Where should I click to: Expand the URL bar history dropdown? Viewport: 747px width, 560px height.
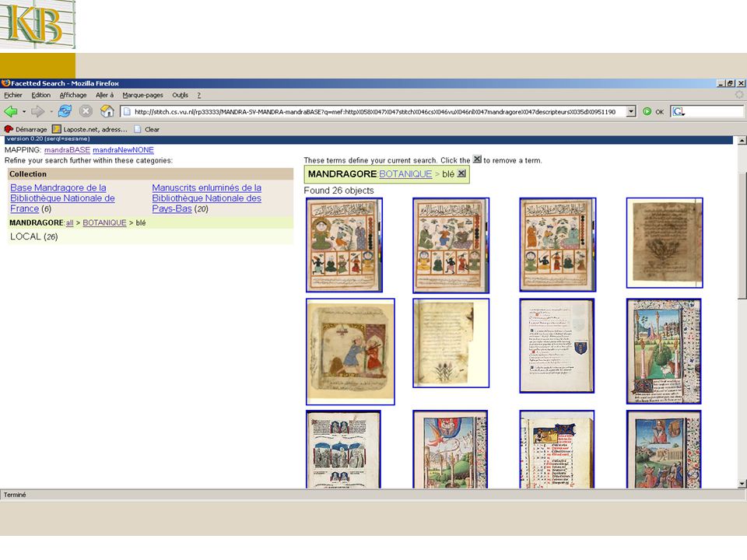click(x=631, y=111)
